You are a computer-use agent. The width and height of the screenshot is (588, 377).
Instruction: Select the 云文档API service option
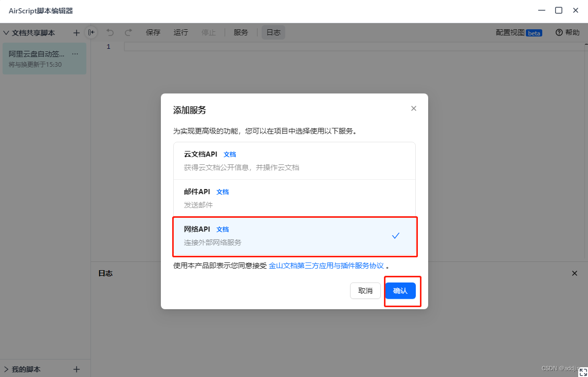(294, 161)
